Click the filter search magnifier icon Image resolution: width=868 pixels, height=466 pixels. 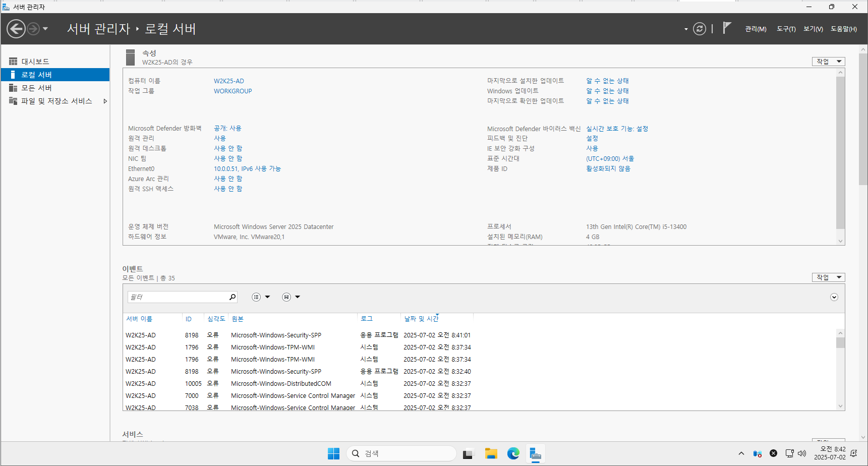coord(233,297)
